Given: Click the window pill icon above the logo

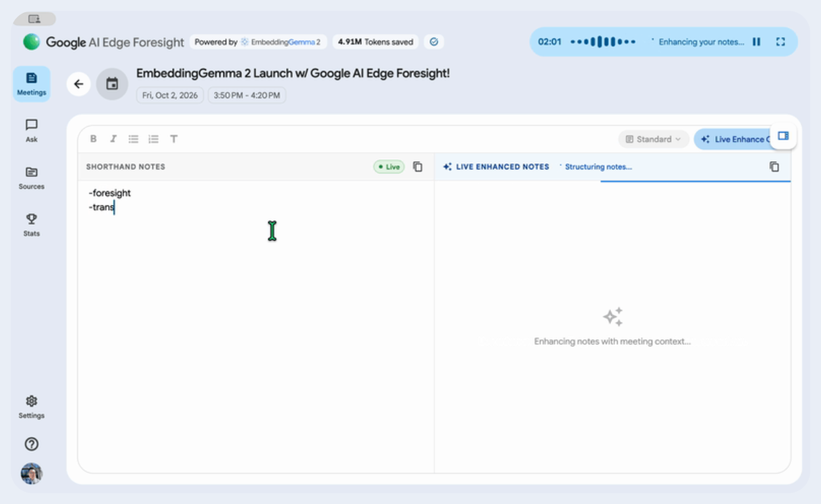Looking at the screenshot, I should coord(34,19).
